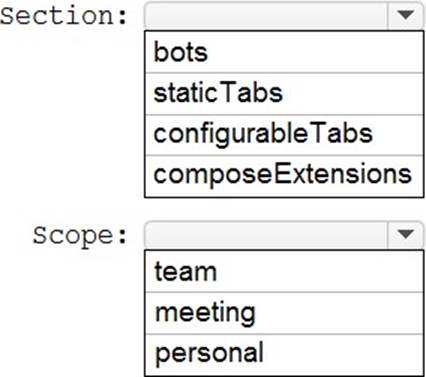Click the empty Scope combo box field
The height and width of the screenshot is (377, 426).
pos(266,234)
